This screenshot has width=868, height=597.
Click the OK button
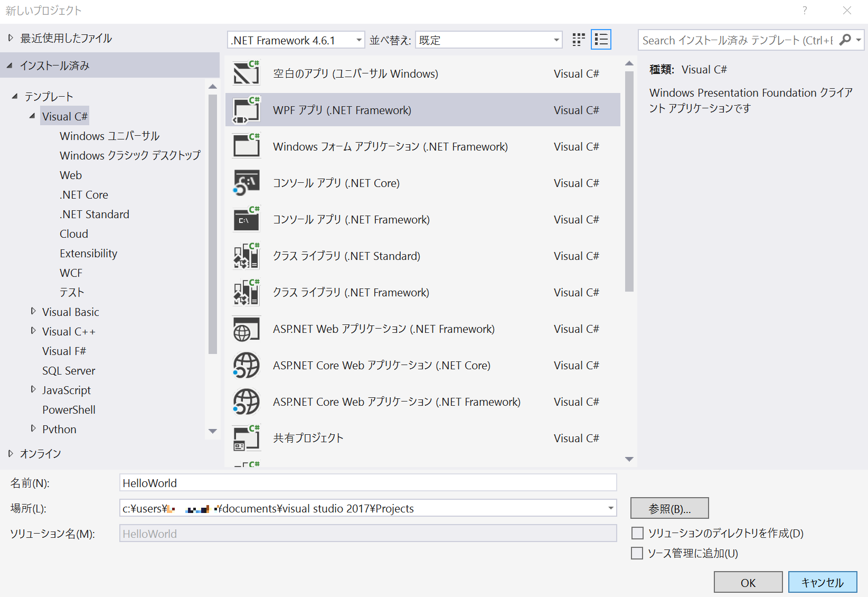click(x=748, y=582)
